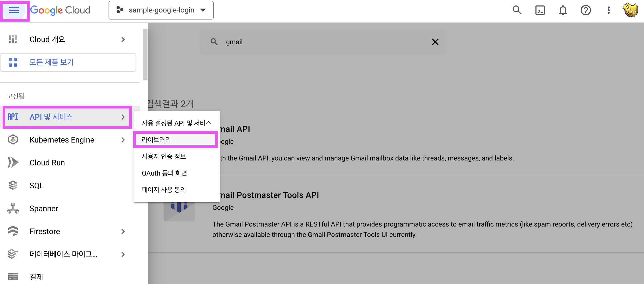
Task: Expand the Firestore submenu chevron
Action: tap(123, 231)
